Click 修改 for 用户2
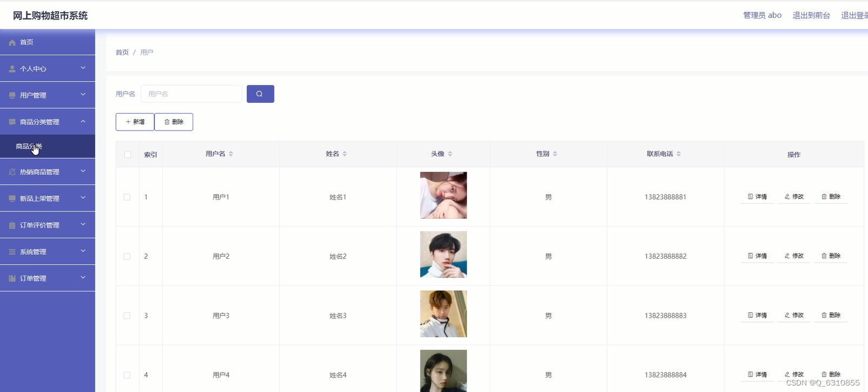 tap(794, 256)
